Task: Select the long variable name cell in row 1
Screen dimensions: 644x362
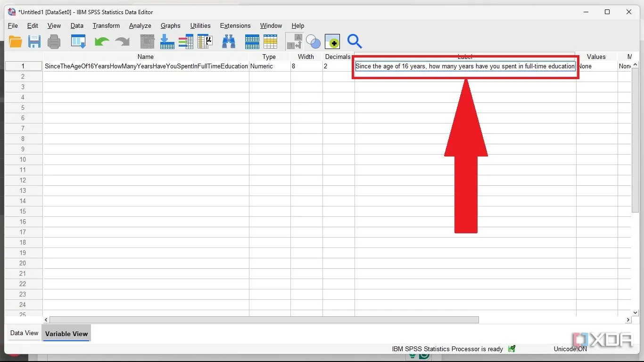Action: [x=146, y=66]
